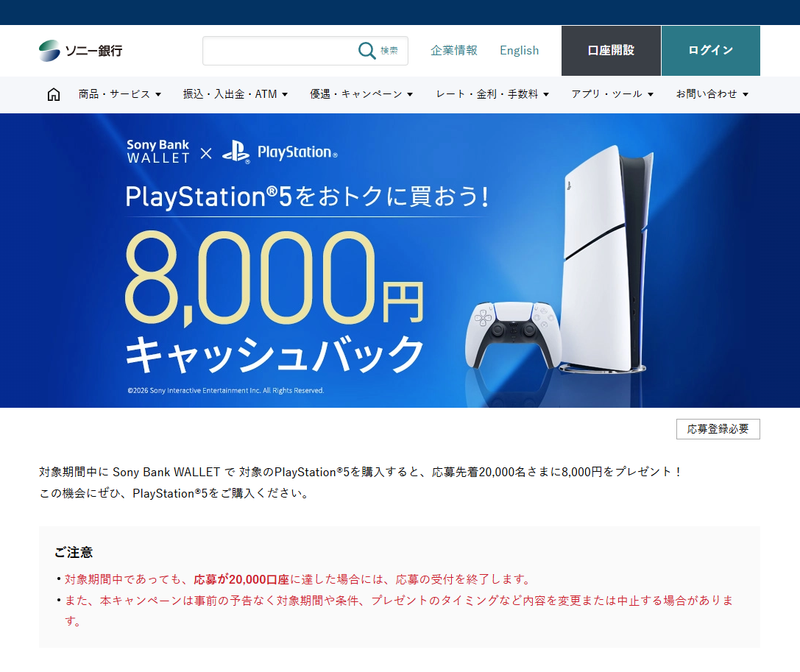The image size is (800, 672).
Task: Expand the お問い合わせ menu
Action: [712, 94]
